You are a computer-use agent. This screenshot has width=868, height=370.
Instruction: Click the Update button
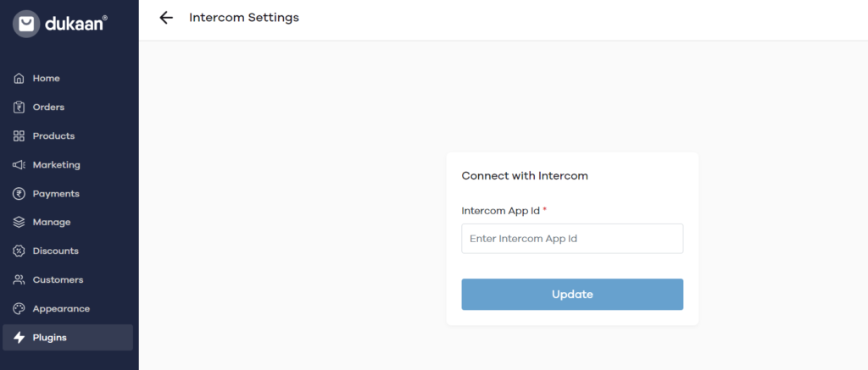click(x=572, y=295)
